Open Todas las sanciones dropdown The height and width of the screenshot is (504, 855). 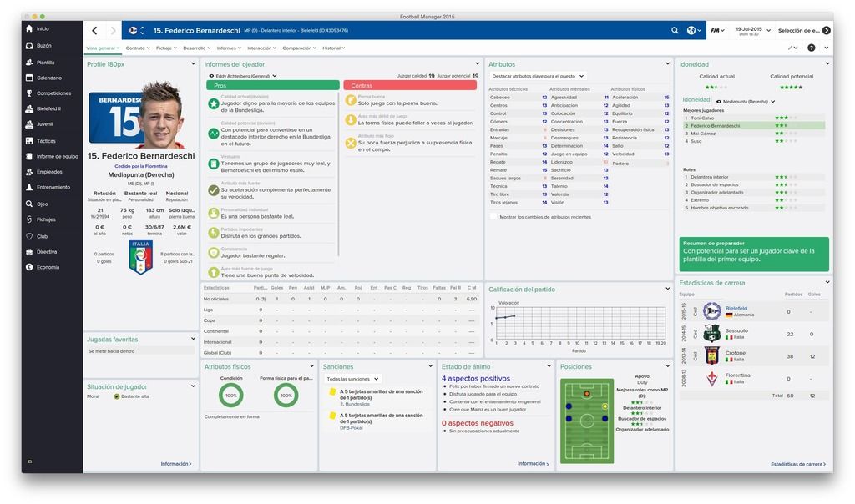tap(352, 379)
